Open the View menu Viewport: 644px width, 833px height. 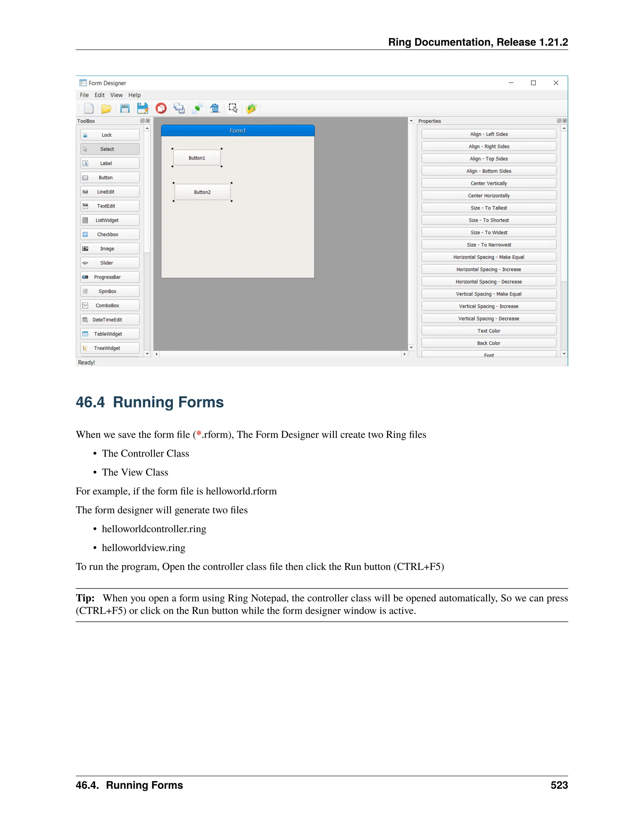click(116, 95)
